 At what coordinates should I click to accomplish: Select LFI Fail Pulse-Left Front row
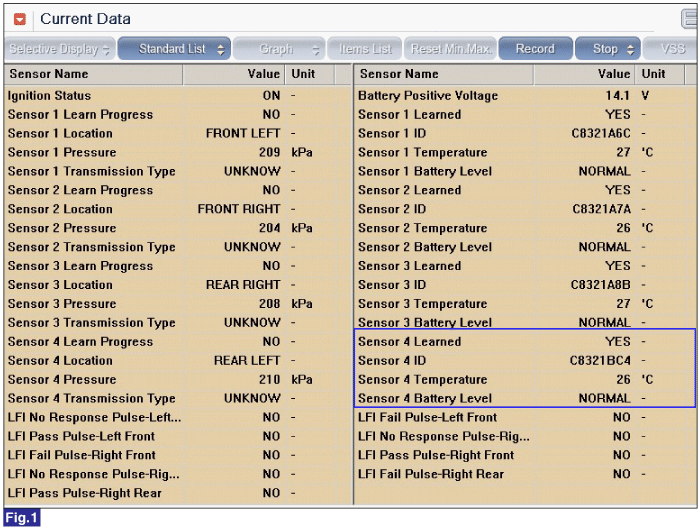(525, 417)
